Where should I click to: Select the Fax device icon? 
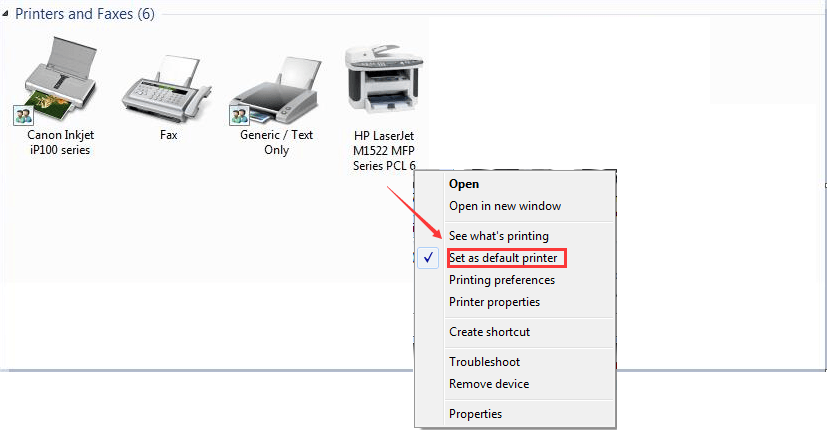[x=167, y=89]
